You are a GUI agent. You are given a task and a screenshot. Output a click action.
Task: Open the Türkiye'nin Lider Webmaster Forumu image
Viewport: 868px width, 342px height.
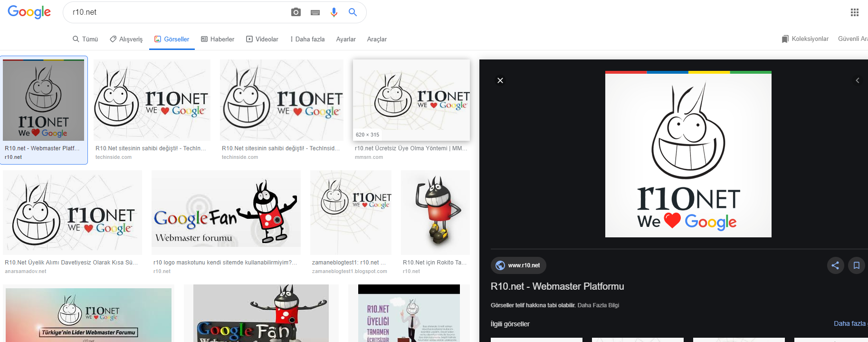[88, 314]
